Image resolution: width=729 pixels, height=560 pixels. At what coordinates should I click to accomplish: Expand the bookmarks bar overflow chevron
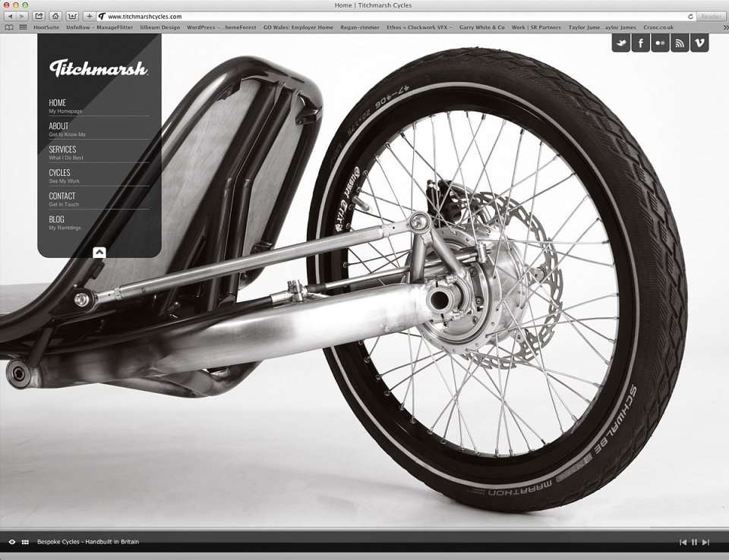coord(725,27)
